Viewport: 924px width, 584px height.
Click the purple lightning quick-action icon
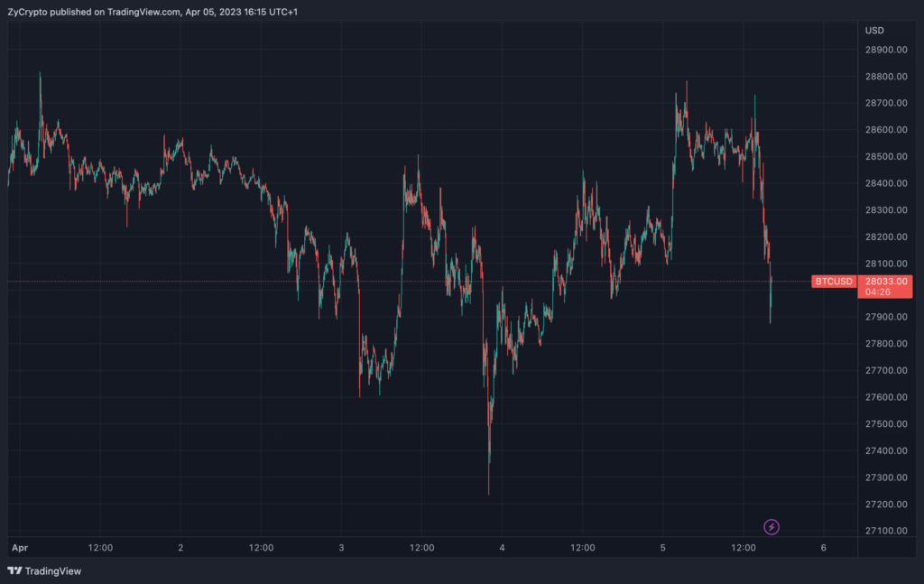coord(772,527)
